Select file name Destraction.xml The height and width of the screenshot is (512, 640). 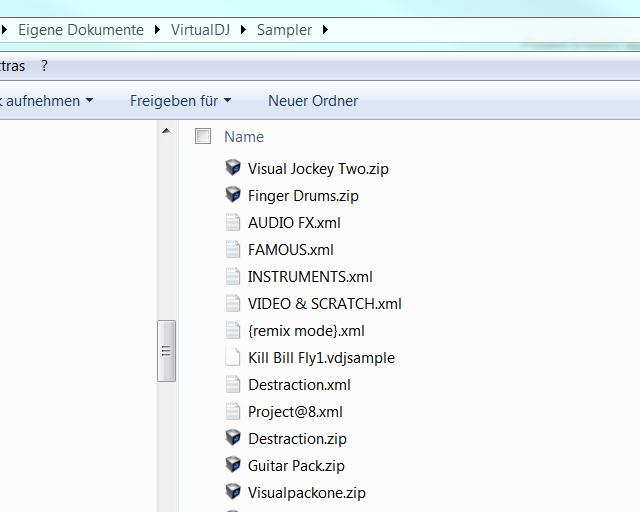pos(299,385)
